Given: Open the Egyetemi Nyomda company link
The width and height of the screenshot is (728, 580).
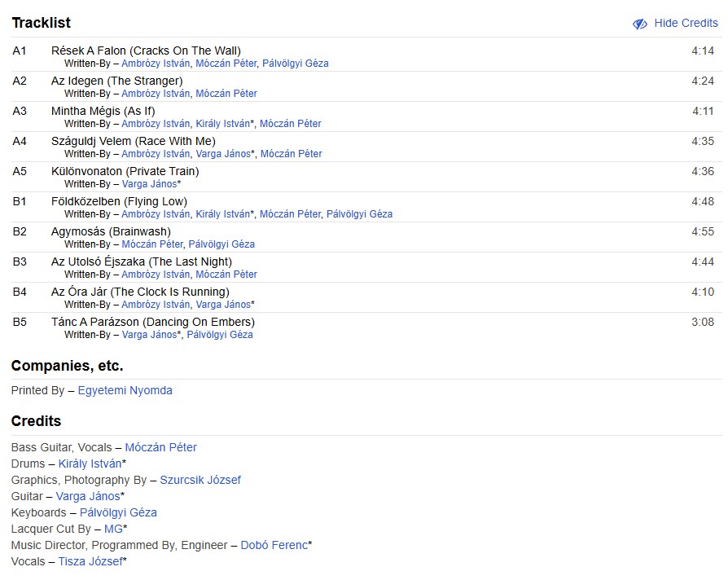Looking at the screenshot, I should coord(125,390).
